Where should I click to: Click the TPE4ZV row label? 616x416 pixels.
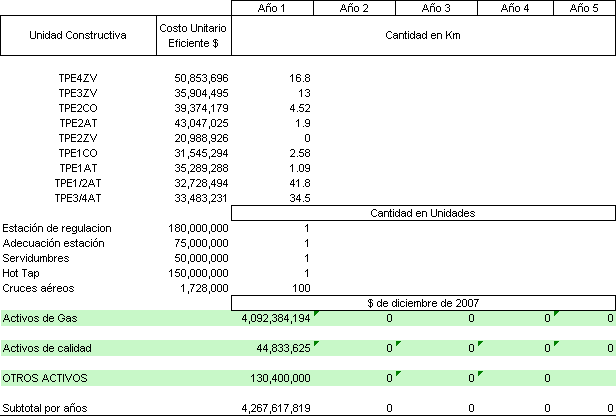(78, 77)
